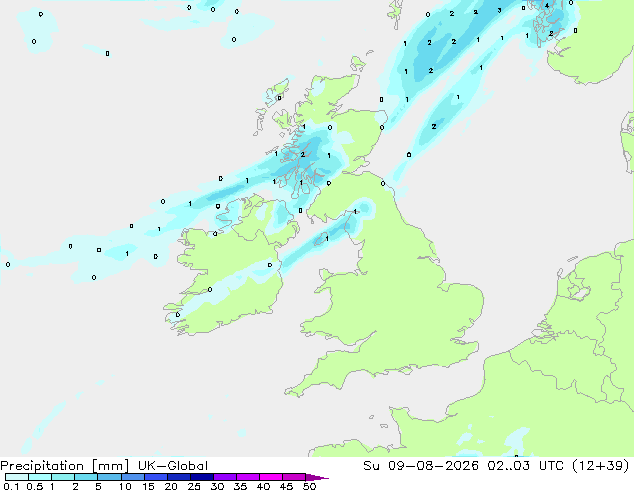634x490 pixels.
Task: Click the legend label '50'
Action: pos(309,486)
